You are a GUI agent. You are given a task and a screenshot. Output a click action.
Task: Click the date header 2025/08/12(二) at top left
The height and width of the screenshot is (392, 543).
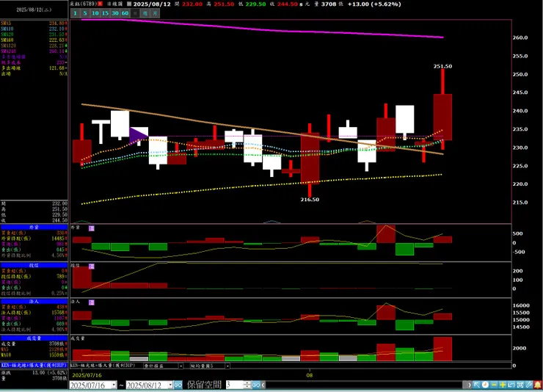coord(34,10)
